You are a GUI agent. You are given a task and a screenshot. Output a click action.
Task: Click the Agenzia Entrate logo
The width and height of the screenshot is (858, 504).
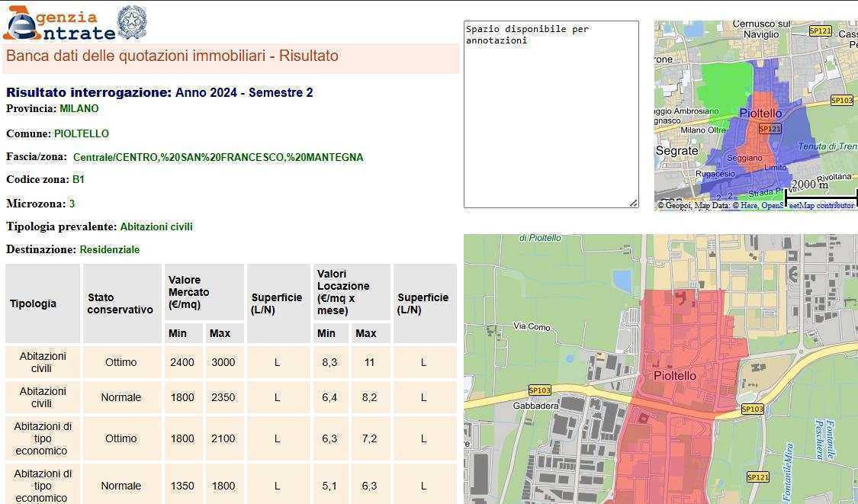[59, 23]
